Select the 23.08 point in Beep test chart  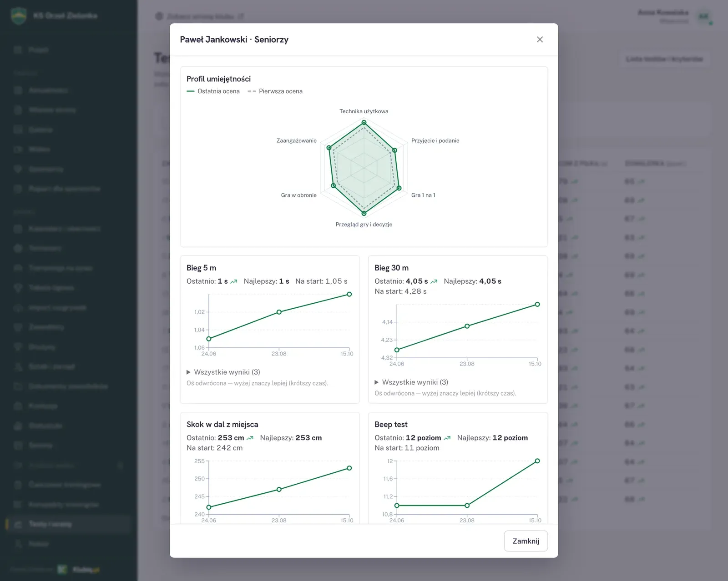[467, 505]
